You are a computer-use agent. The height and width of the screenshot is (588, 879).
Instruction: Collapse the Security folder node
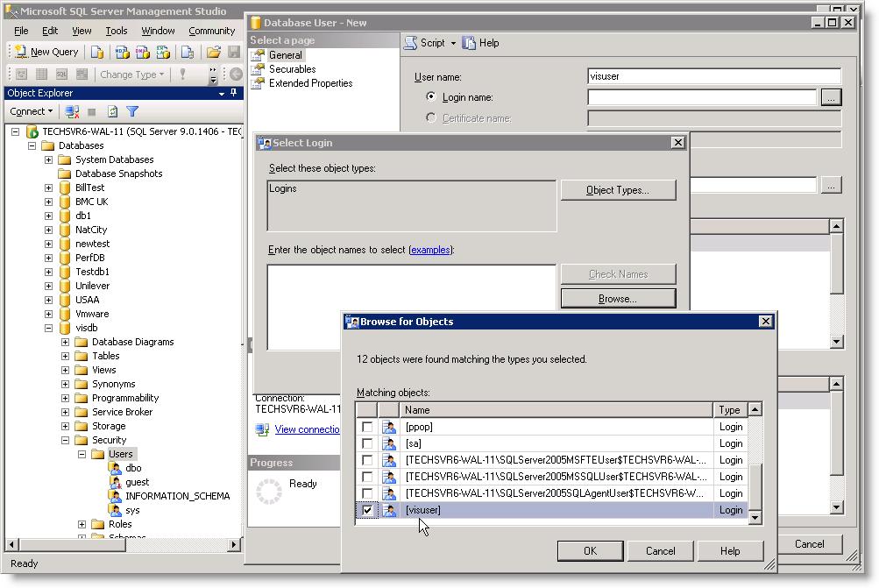pyautogui.click(x=66, y=440)
